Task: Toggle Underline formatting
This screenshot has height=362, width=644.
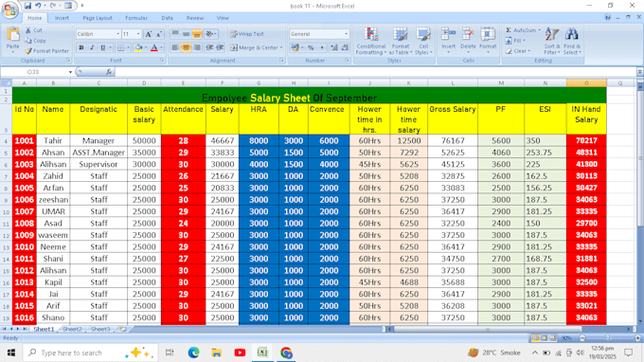Action: pos(102,47)
